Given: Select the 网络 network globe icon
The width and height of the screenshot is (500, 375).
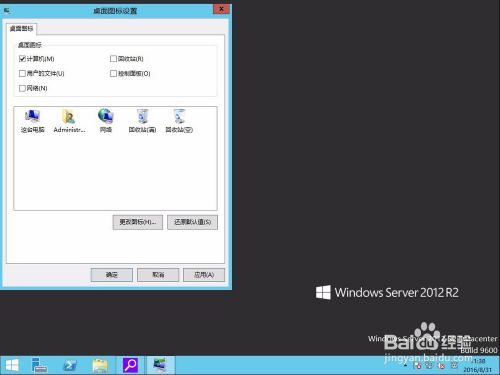Looking at the screenshot, I should [x=106, y=121].
